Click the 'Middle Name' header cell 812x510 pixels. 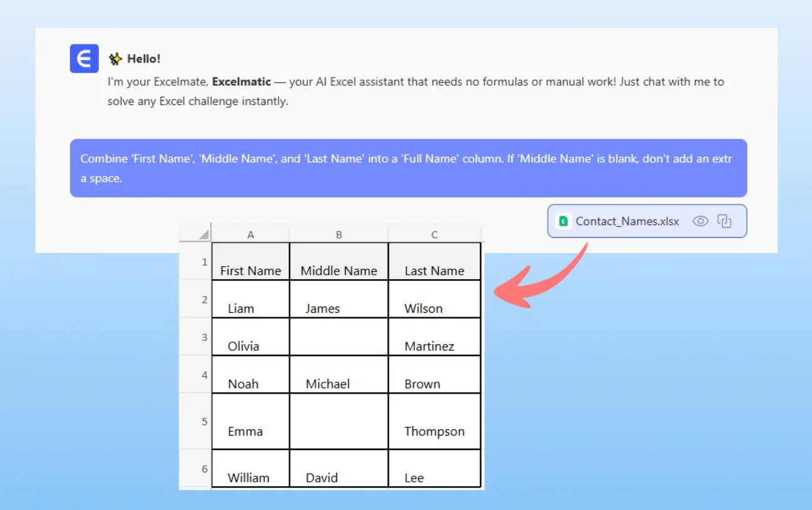tap(339, 262)
